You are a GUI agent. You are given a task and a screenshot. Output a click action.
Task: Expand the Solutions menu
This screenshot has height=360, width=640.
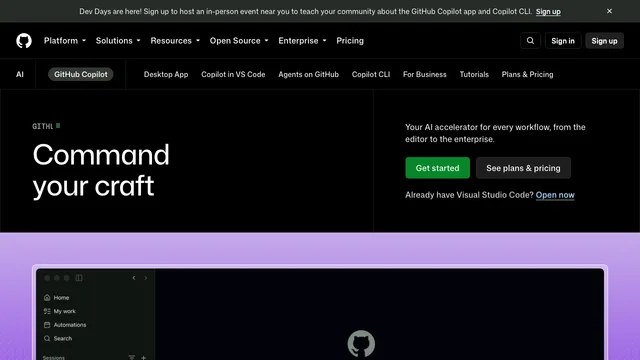click(118, 41)
